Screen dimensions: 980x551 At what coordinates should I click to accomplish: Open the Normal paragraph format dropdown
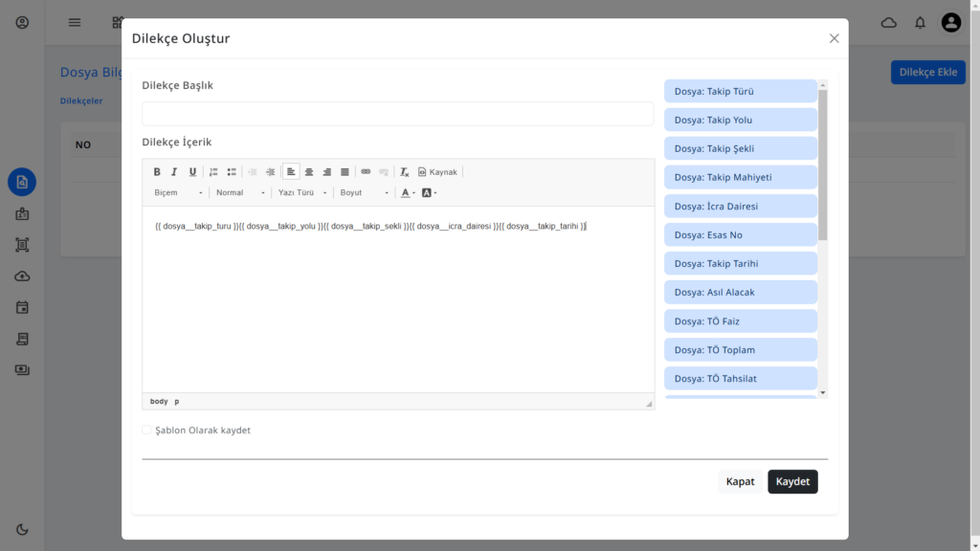240,193
